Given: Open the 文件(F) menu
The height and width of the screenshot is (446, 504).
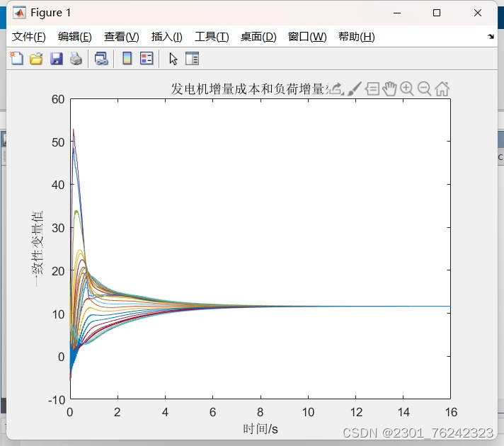Looking at the screenshot, I should 29,37.
